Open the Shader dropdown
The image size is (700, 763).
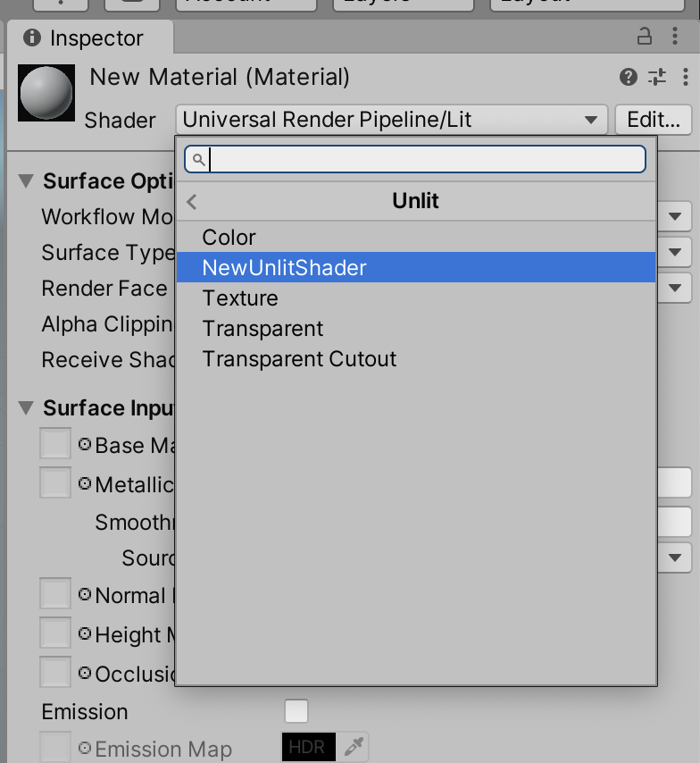click(392, 120)
